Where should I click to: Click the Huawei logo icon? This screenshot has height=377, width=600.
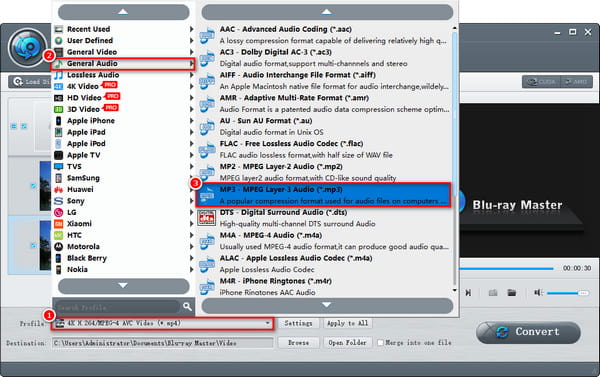pos(59,189)
